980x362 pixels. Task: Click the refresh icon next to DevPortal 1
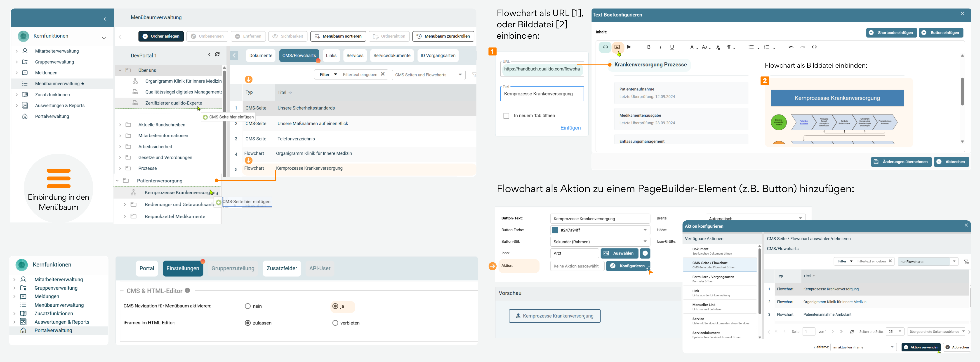(217, 55)
